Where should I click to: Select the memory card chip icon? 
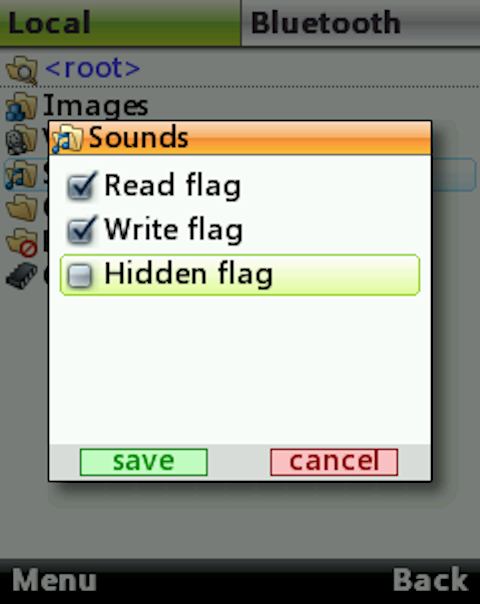tap(22, 275)
